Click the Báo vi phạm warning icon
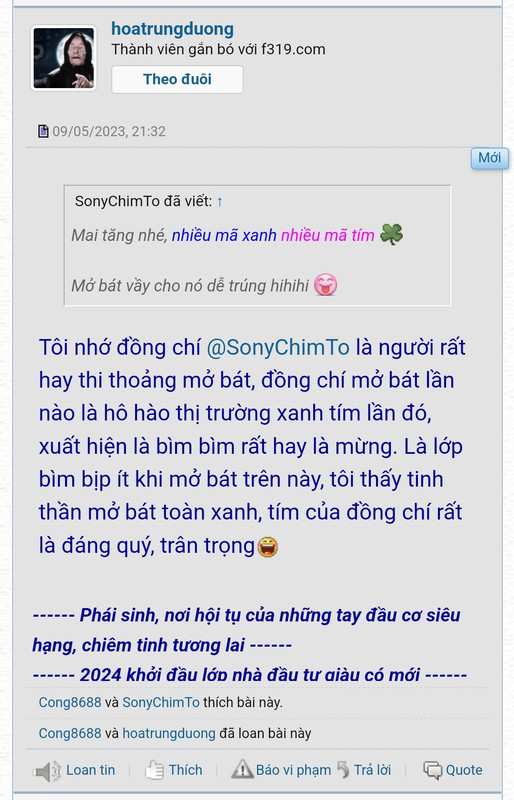The image size is (514, 800). point(242,769)
